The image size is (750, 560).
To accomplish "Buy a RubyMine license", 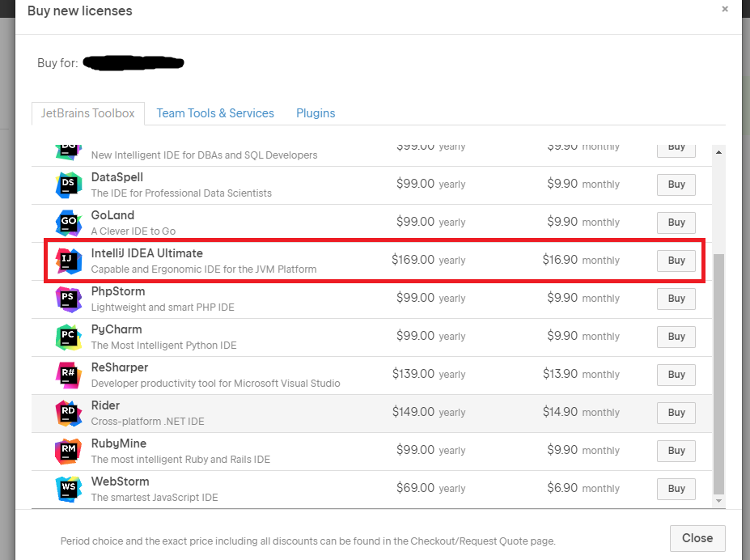I will [x=676, y=451].
